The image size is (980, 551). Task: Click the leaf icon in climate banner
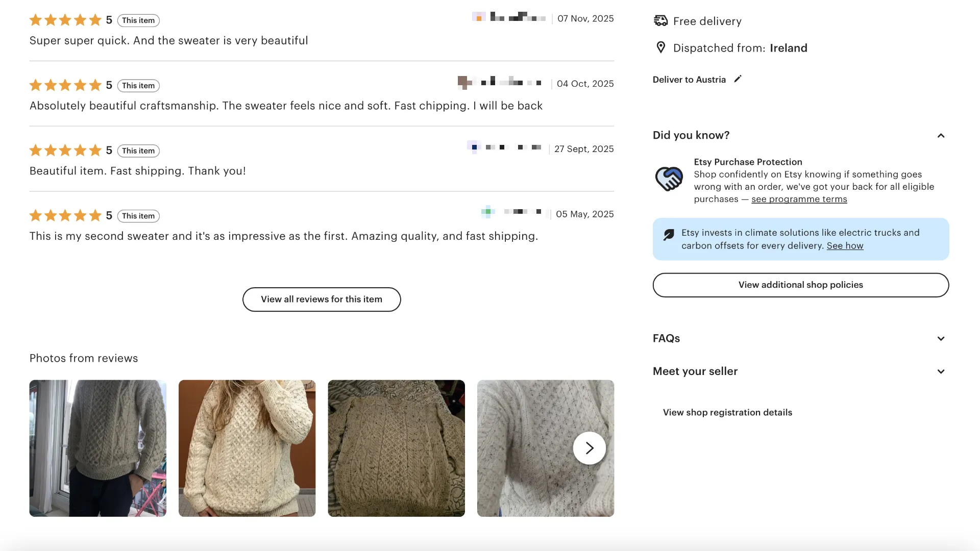tap(668, 234)
